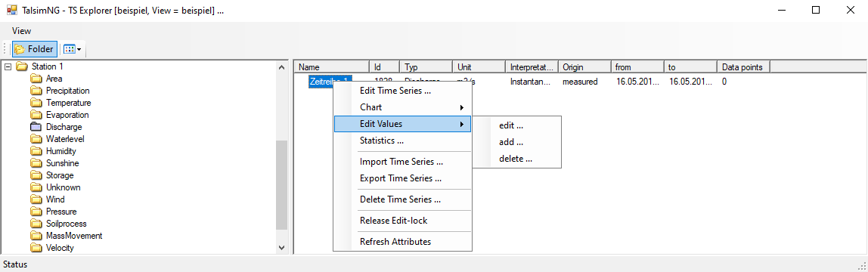The image size is (868, 272).
Task: Click the Humidity folder icon
Action: coord(36,151)
